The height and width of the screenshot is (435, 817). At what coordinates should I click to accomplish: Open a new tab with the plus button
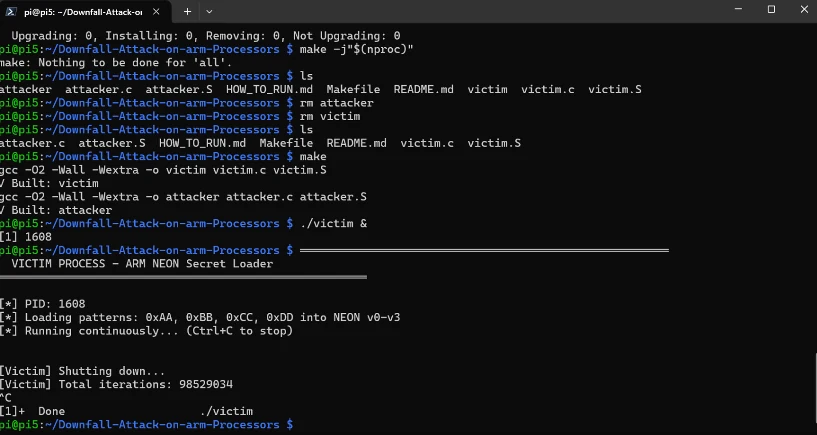click(187, 11)
